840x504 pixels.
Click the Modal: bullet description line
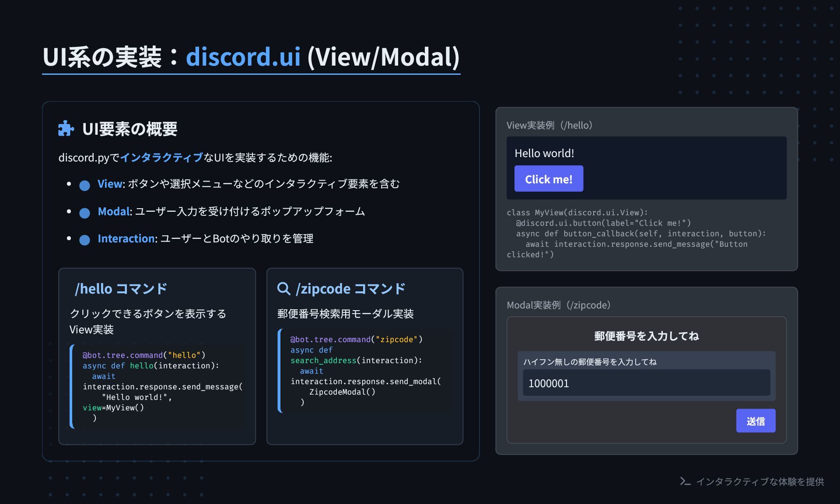[x=231, y=212]
